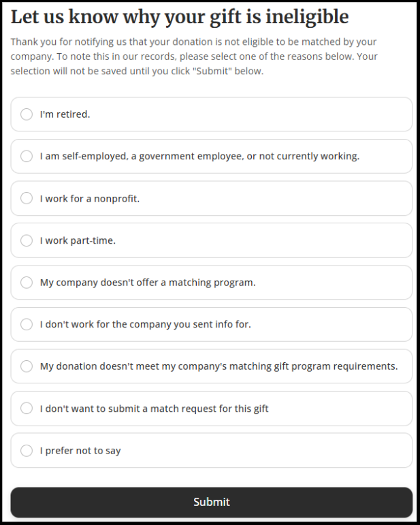Select the "I'm retired." radio button
Screen dimensions: 420x525
(x=27, y=114)
